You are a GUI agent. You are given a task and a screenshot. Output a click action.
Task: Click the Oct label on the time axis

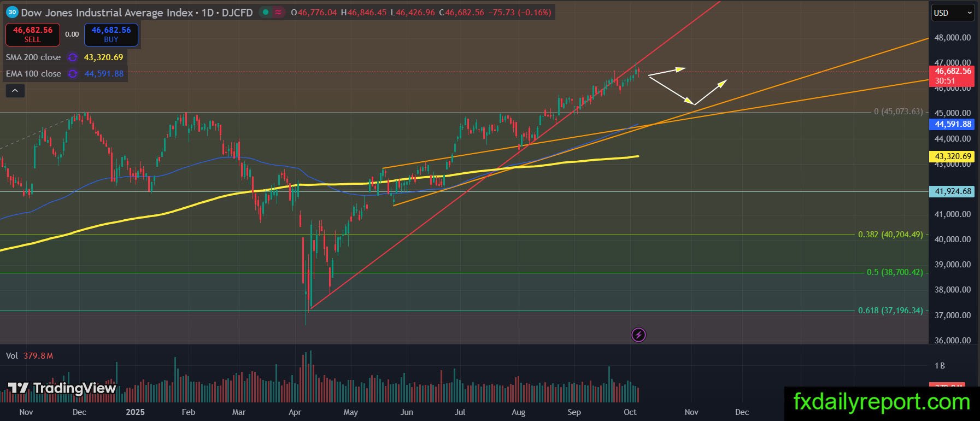pyautogui.click(x=630, y=412)
